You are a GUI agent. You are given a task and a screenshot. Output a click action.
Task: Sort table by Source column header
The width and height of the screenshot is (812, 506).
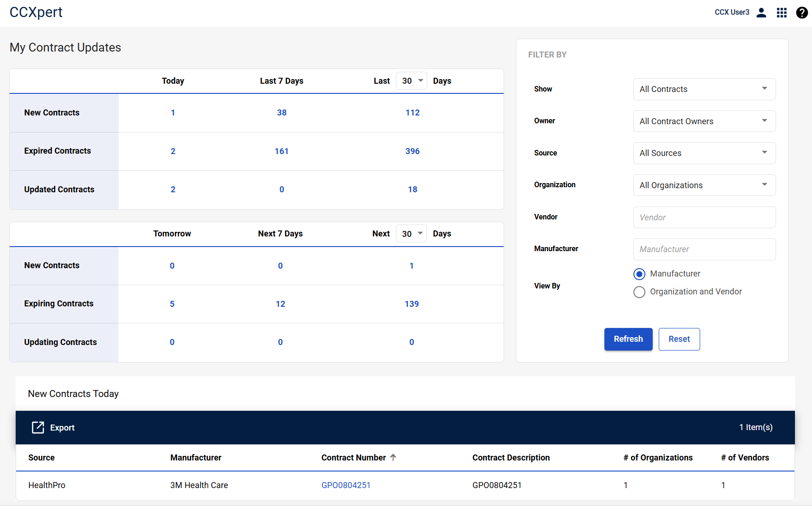41,458
